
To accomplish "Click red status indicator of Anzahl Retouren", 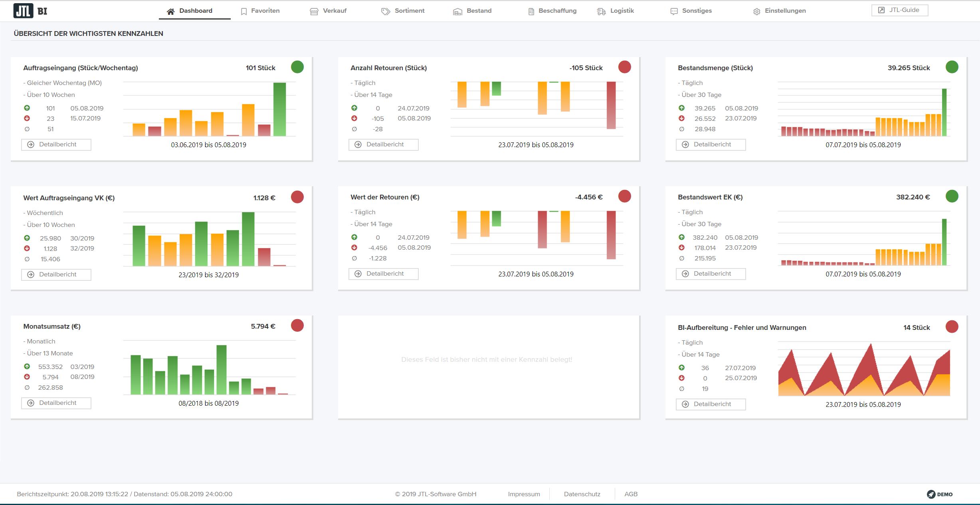I will point(624,67).
